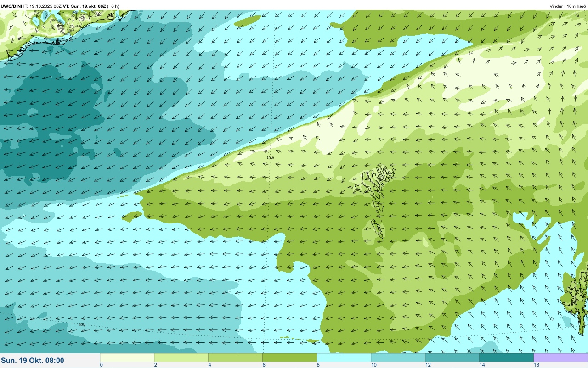
Task: Click the 'Sun. 19 Okt. 08:00' timestamp
Action: [33, 361]
